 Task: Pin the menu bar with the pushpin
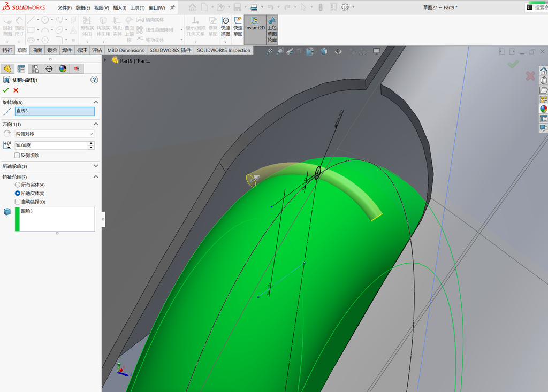(172, 7)
